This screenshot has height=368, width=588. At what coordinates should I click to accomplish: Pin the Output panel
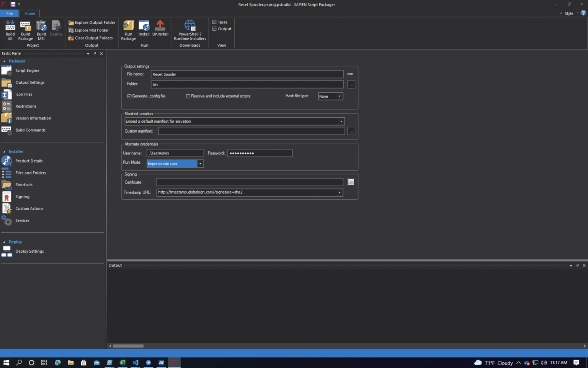pyautogui.click(x=578, y=265)
